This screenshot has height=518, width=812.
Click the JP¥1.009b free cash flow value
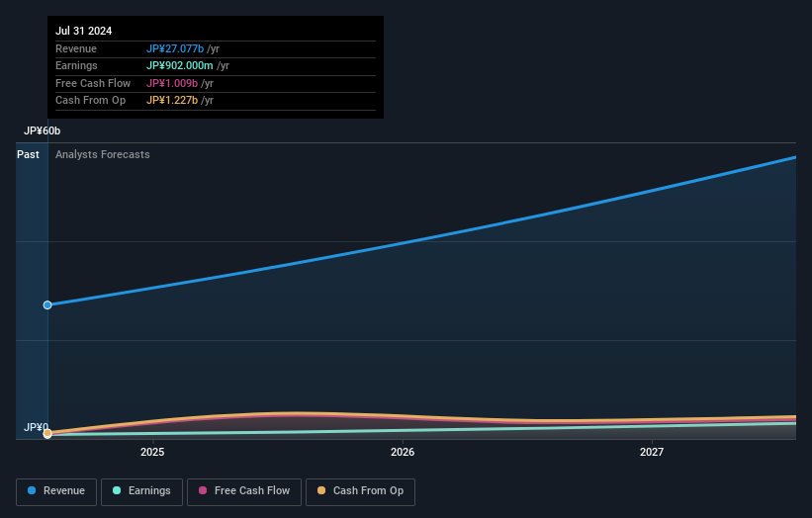click(172, 83)
